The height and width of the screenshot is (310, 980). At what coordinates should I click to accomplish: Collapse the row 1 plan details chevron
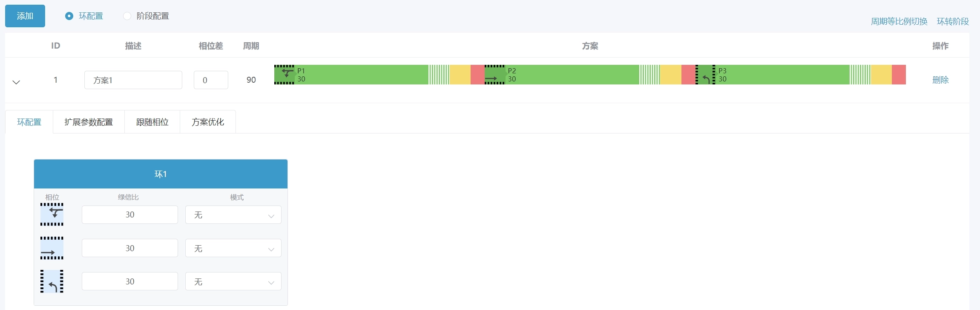16,82
